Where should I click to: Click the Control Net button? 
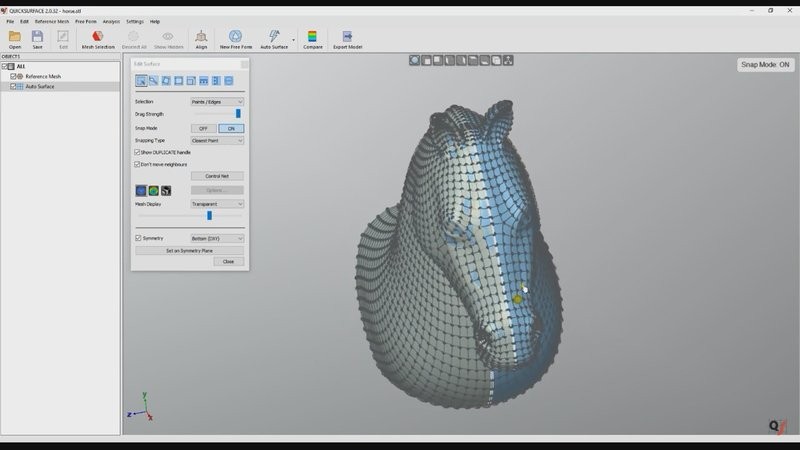point(217,176)
